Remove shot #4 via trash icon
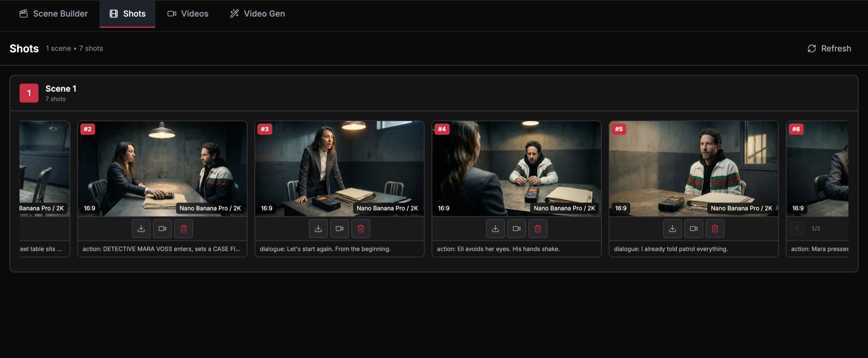This screenshot has height=358, width=868. coord(538,229)
